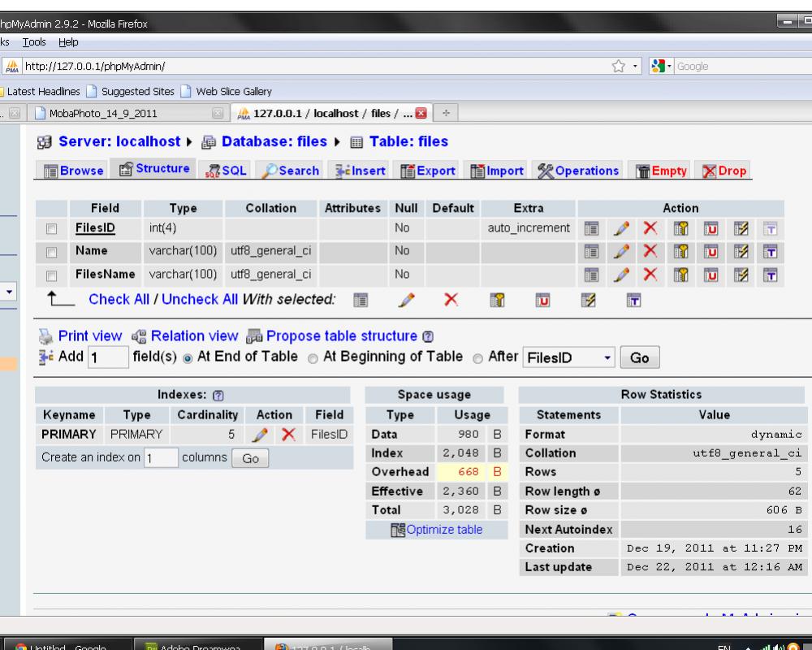
Task: Open Indexes help question mark icon
Action: click(218, 396)
